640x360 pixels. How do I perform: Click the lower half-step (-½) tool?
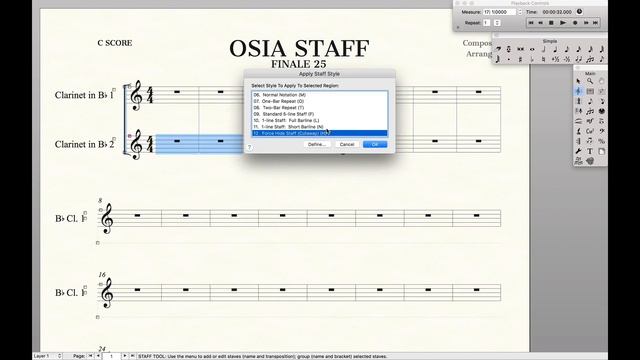click(x=567, y=60)
